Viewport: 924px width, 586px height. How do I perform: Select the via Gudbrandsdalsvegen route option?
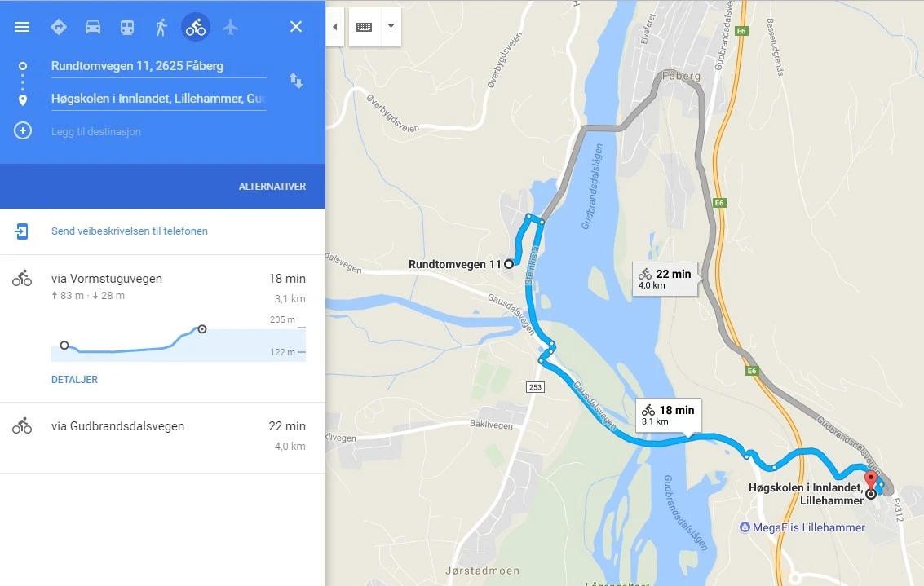162,438
